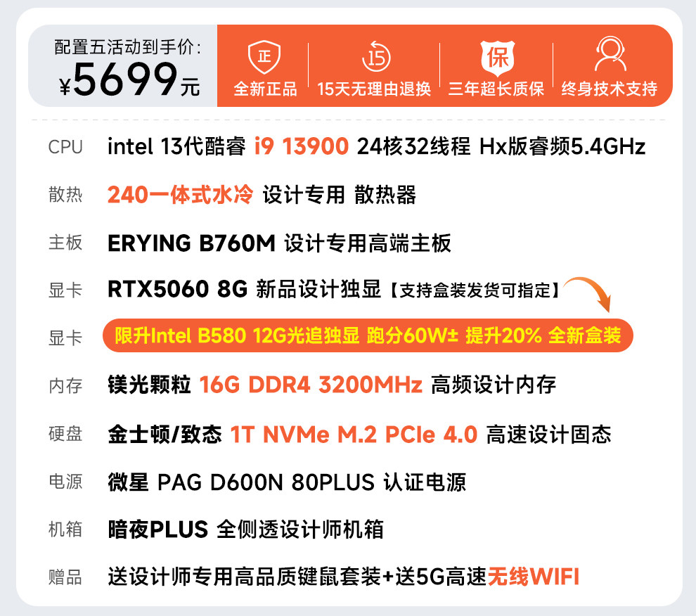Click the 1T NVMe M.2 PCIe 4.0 text

coord(354,435)
